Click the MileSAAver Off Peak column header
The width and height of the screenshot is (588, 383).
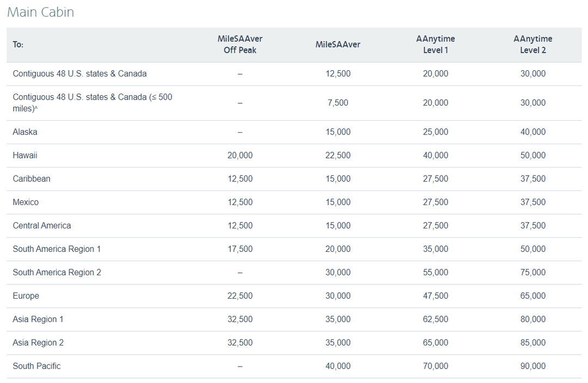coord(240,44)
